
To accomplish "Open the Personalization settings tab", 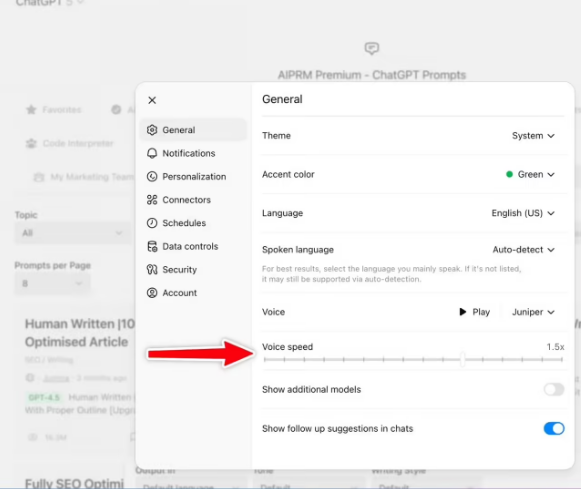I will point(193,177).
